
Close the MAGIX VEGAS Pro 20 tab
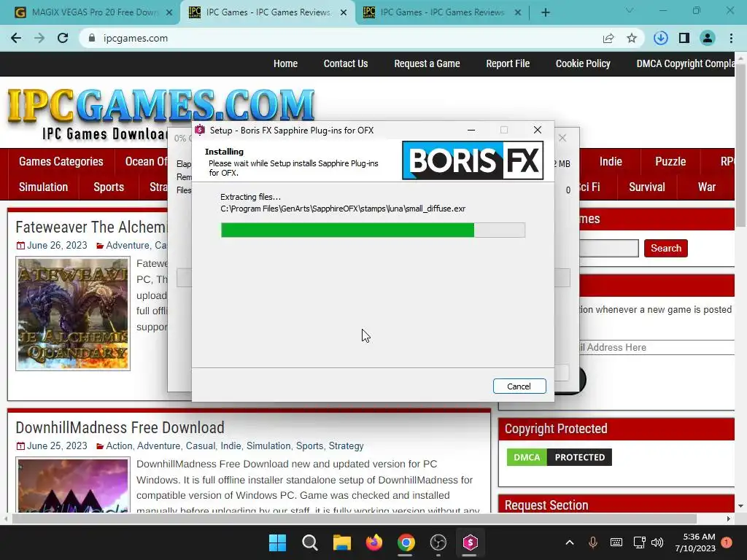[x=169, y=12]
